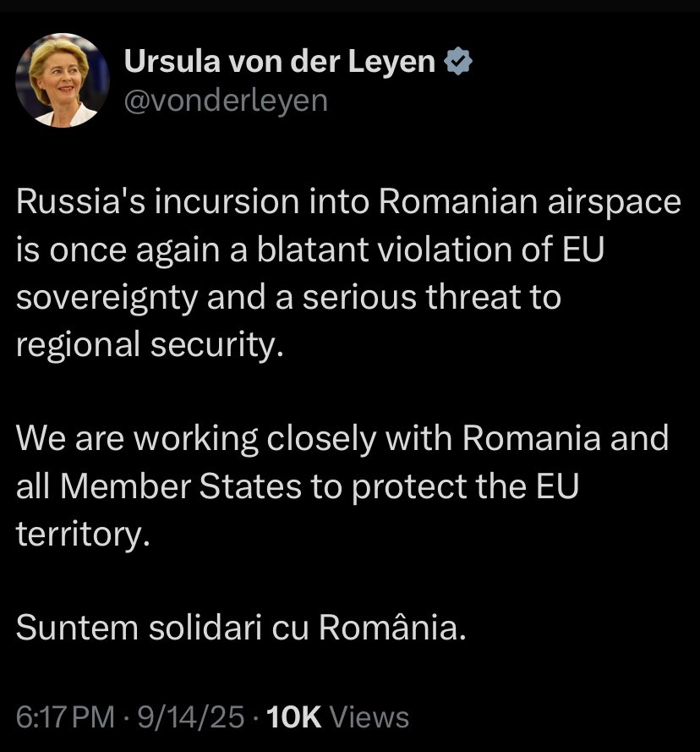The image size is (700, 752).
Task: Click the 9/14/25 post date
Action: (191, 717)
